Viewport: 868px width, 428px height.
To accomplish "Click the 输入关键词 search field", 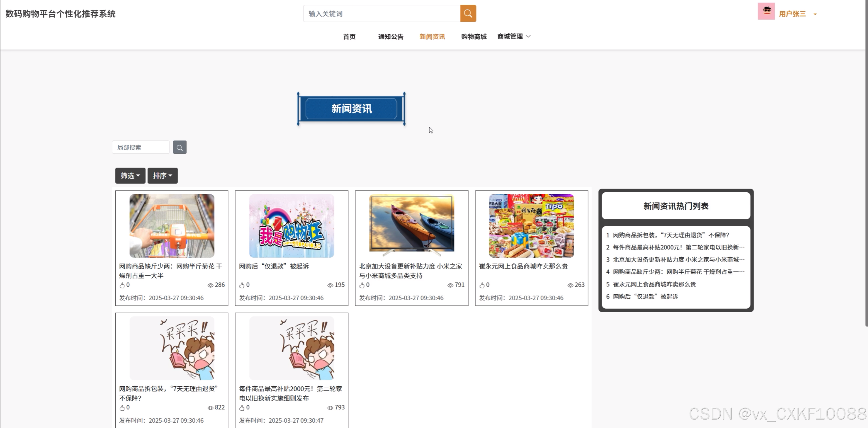I will 381,14.
